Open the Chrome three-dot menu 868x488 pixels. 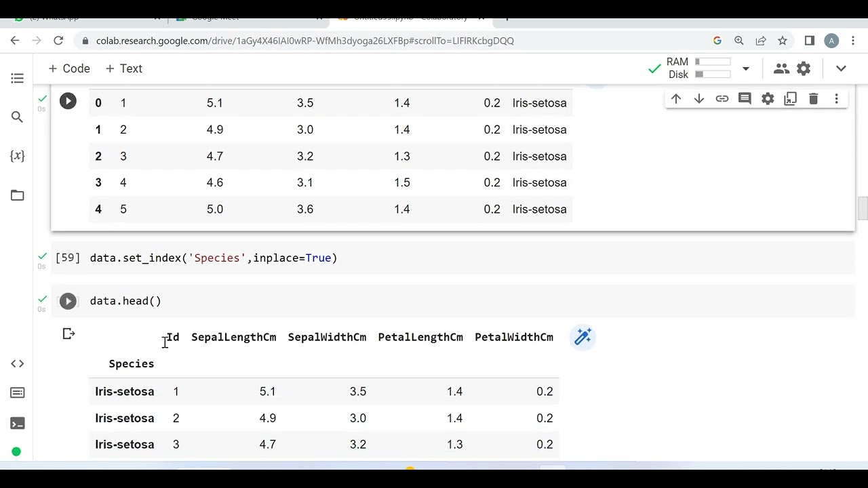tap(853, 41)
